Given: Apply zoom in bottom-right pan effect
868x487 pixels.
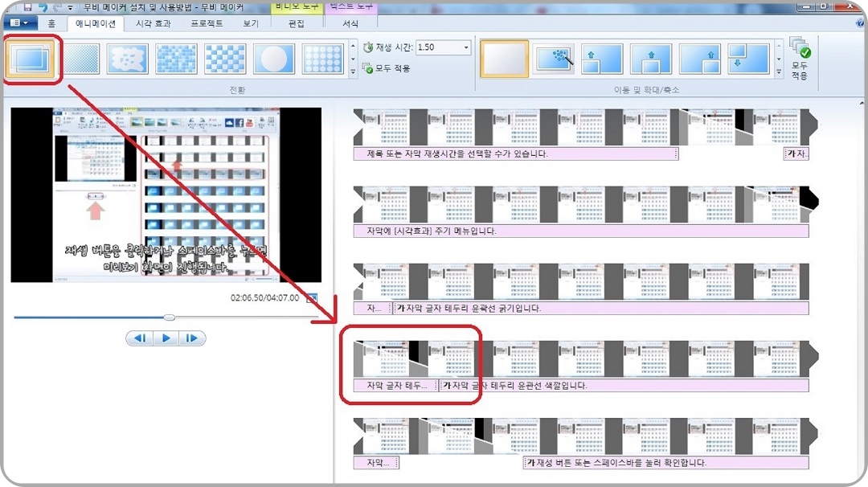Looking at the screenshot, I should click(700, 59).
